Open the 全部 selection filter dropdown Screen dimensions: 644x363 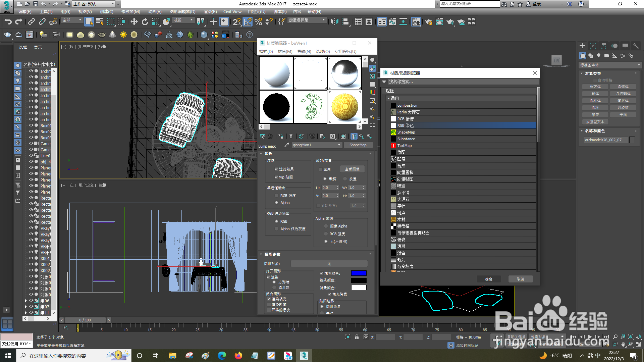pyautogui.click(x=72, y=20)
